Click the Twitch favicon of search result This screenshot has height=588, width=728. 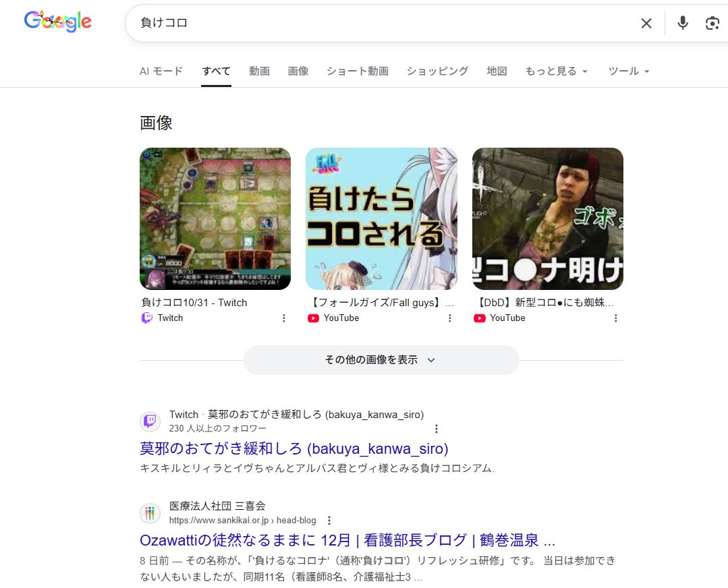click(150, 421)
